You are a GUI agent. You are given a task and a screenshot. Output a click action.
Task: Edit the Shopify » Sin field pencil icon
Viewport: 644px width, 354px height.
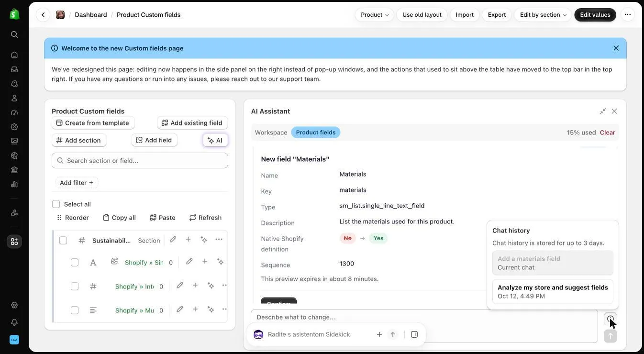[189, 262]
